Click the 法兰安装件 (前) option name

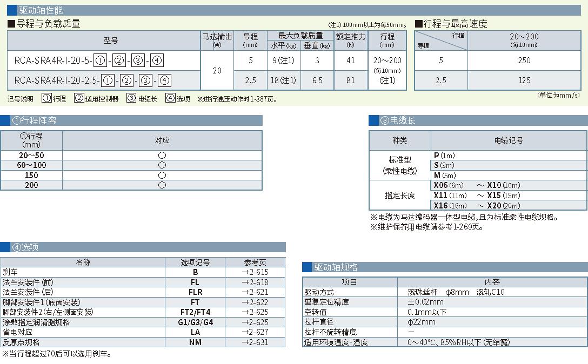[x=28, y=282]
